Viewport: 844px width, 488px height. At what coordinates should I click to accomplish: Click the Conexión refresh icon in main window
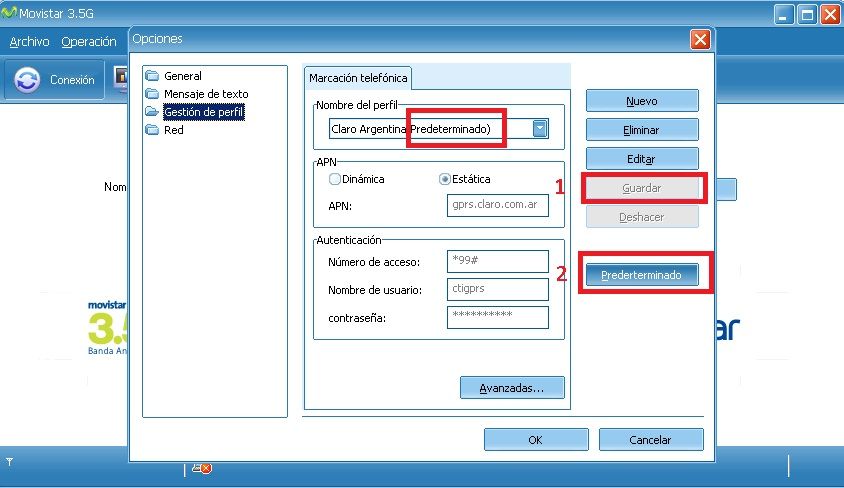[27, 80]
